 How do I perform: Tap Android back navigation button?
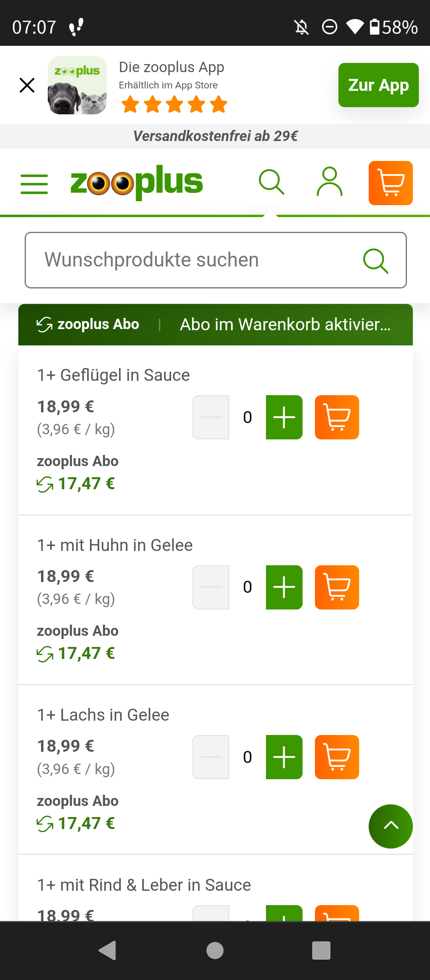[107, 951]
